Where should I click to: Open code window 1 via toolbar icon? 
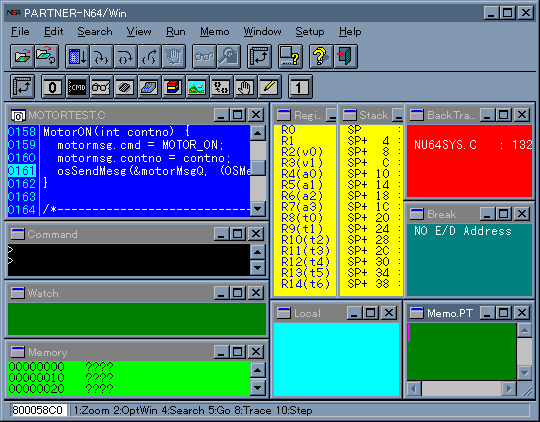pyautogui.click(x=300, y=86)
